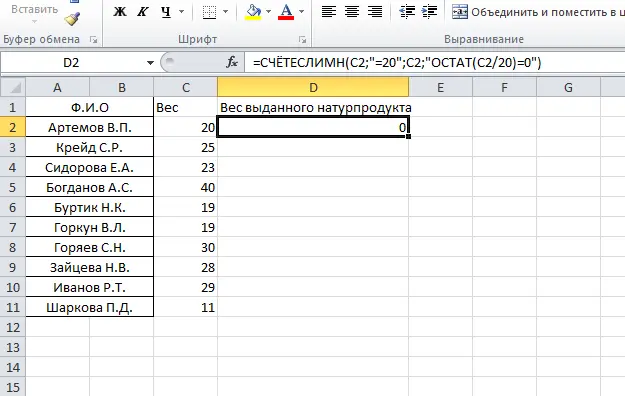Toggle underline formatting (Ч)
This screenshot has width=625, height=396.
pyautogui.click(x=166, y=12)
